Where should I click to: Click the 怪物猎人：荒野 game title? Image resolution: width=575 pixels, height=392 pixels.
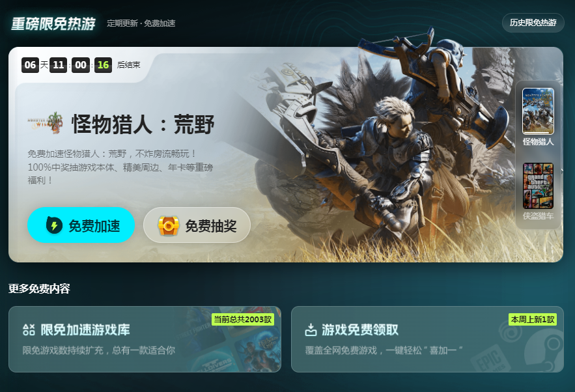coord(143,124)
